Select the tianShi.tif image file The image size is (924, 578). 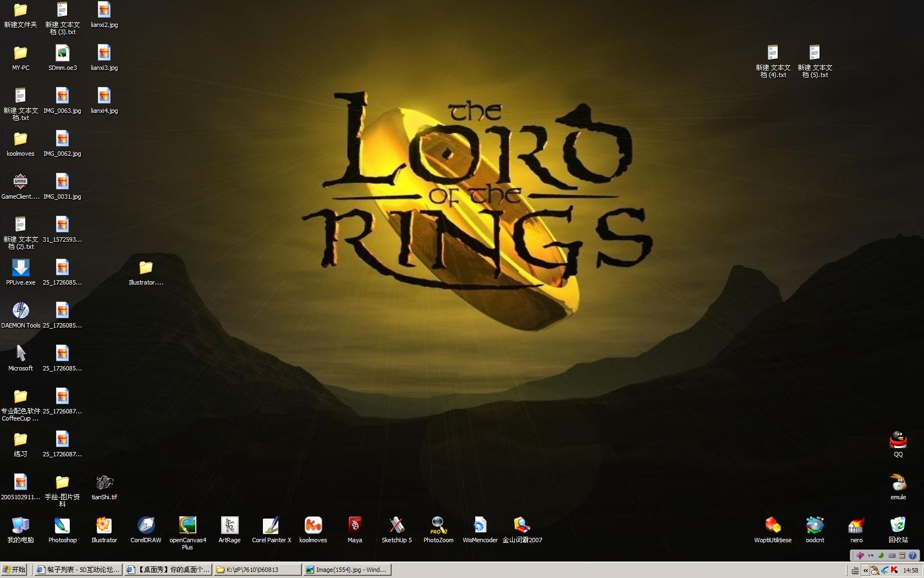pos(104,487)
